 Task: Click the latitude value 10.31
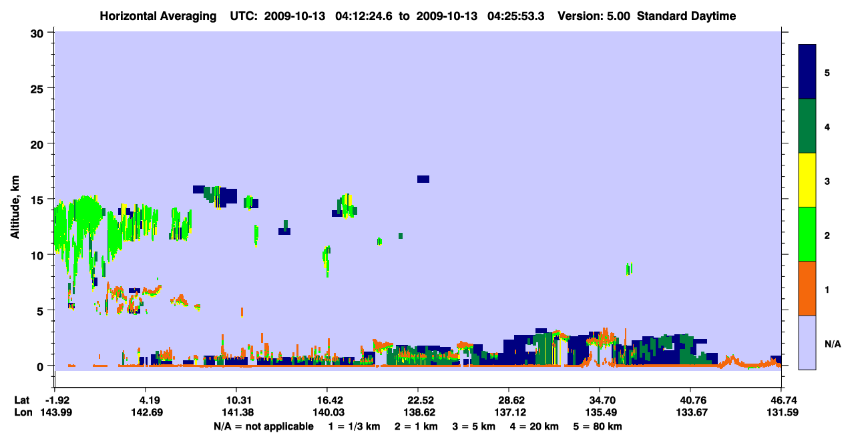(236, 400)
